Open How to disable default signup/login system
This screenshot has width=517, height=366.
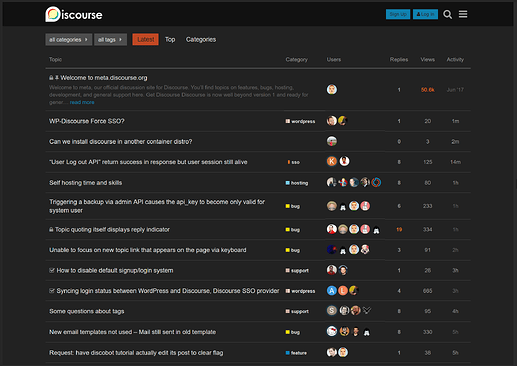pos(115,270)
